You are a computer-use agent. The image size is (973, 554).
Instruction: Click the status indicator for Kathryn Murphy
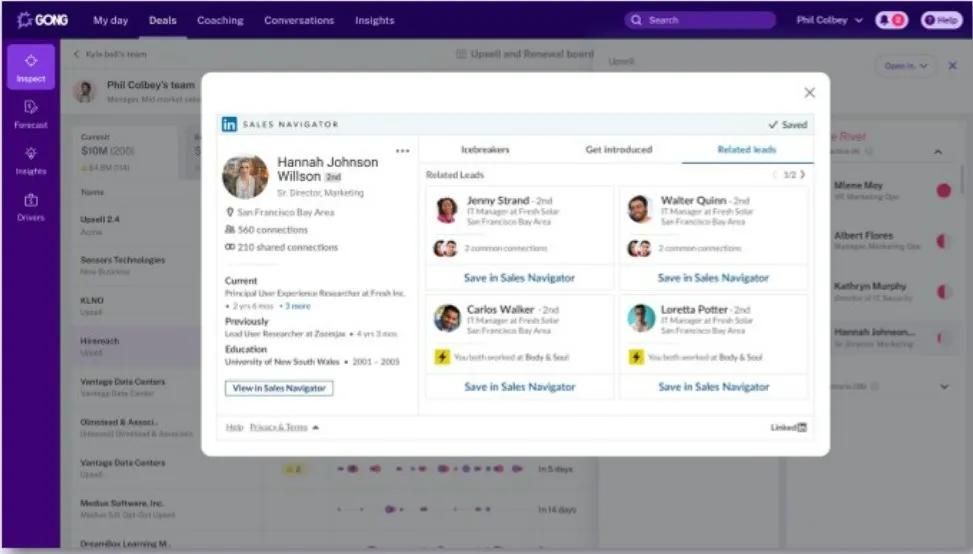[x=944, y=291]
